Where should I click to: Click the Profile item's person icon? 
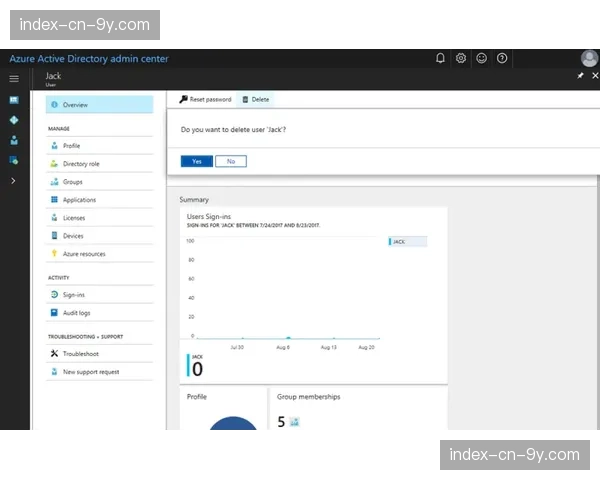(x=54, y=146)
